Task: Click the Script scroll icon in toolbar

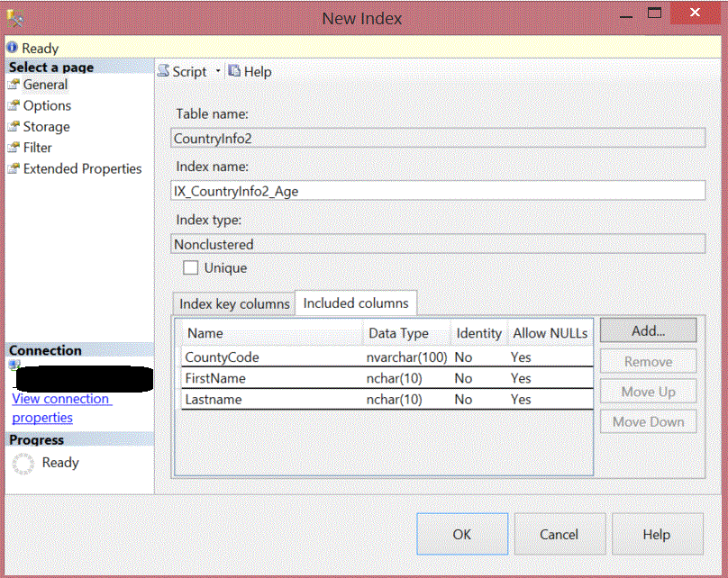Action: [x=163, y=71]
